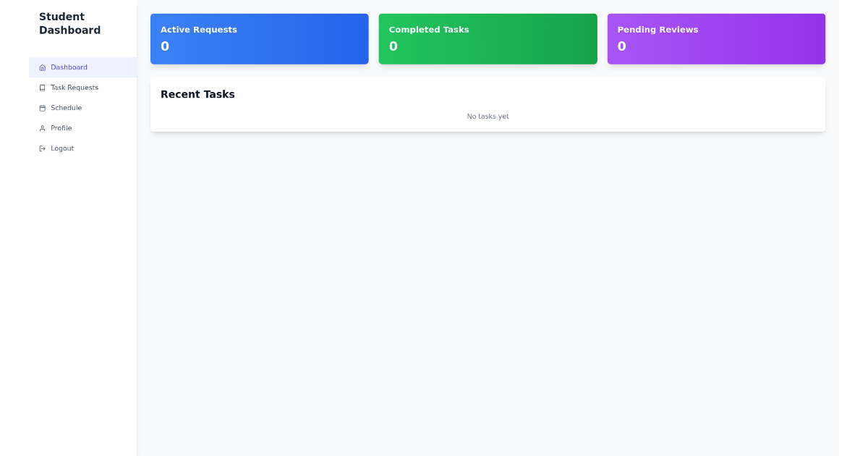View your Profile settings

[x=61, y=127]
